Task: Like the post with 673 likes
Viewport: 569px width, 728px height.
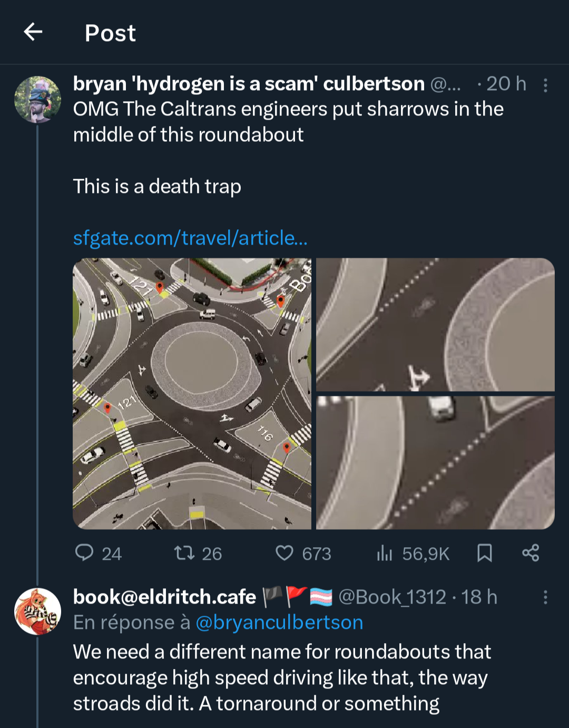Action: 284,553
